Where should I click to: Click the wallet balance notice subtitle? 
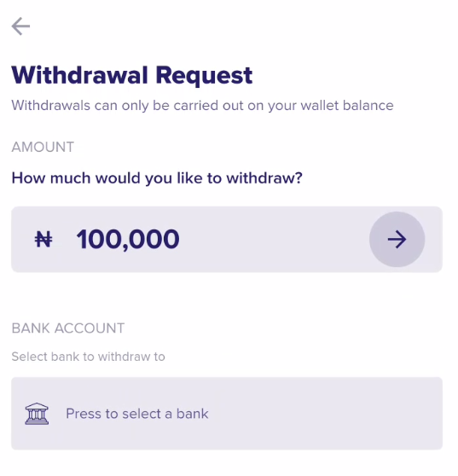(x=202, y=106)
